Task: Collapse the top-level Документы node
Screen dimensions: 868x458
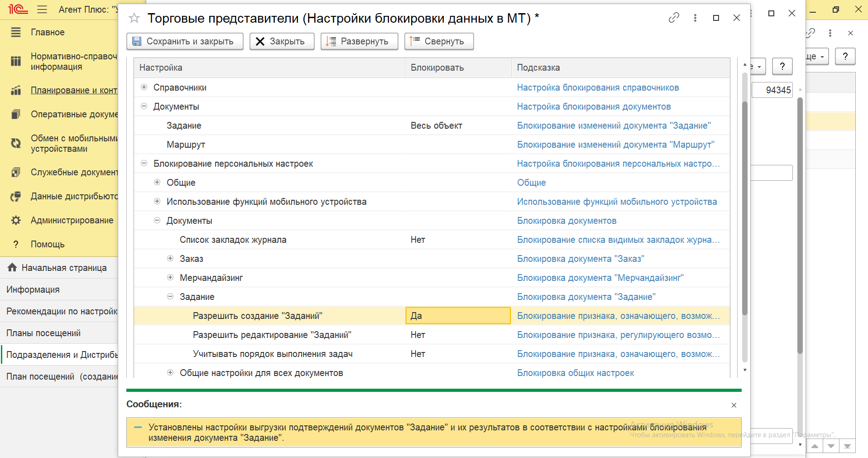Action: pos(144,106)
